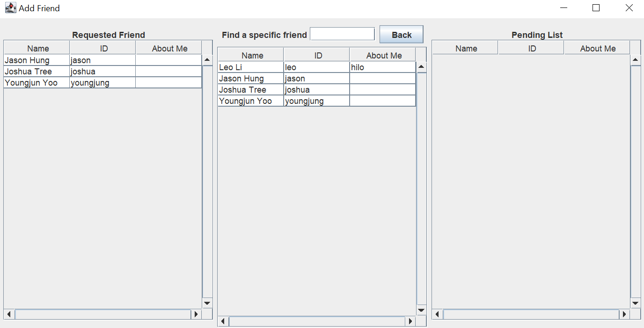Click Name header in the search table

click(x=251, y=55)
